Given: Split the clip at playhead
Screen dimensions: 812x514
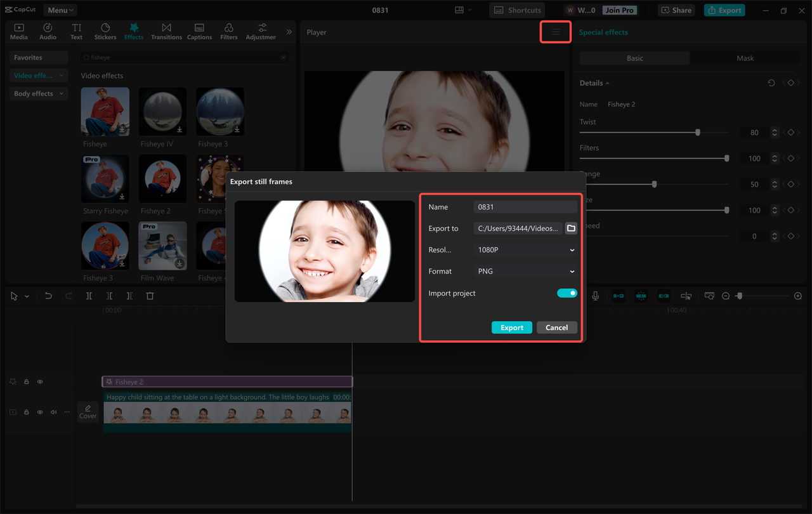Looking at the screenshot, I should pos(89,296).
